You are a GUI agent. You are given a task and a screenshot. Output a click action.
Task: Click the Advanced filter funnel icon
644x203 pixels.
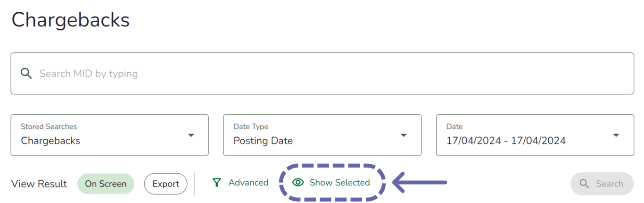point(216,182)
